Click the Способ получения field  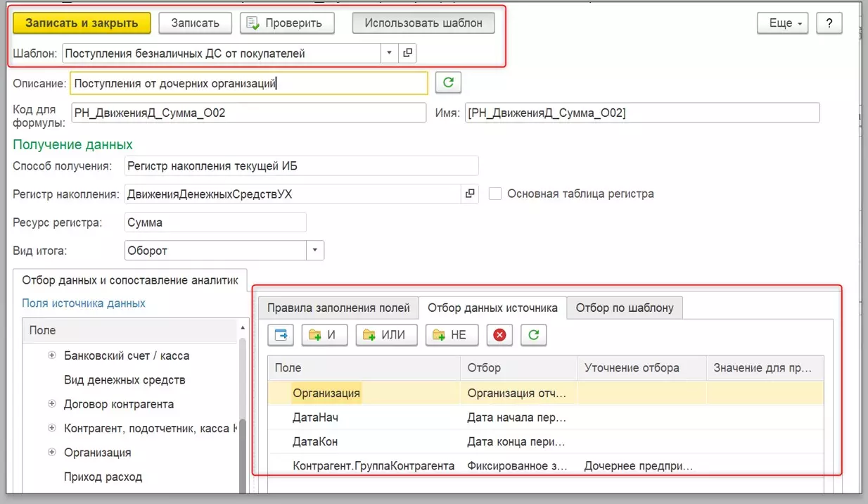301,166
